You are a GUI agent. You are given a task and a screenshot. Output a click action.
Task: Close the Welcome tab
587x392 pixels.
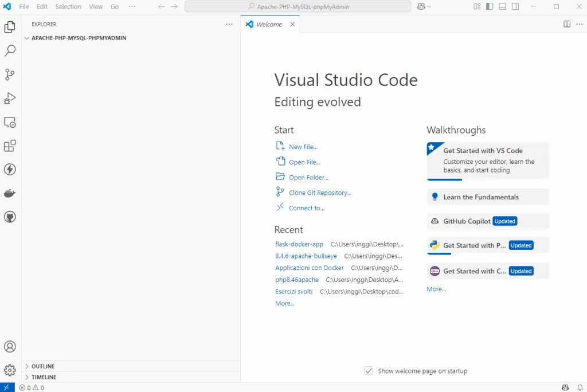point(292,24)
